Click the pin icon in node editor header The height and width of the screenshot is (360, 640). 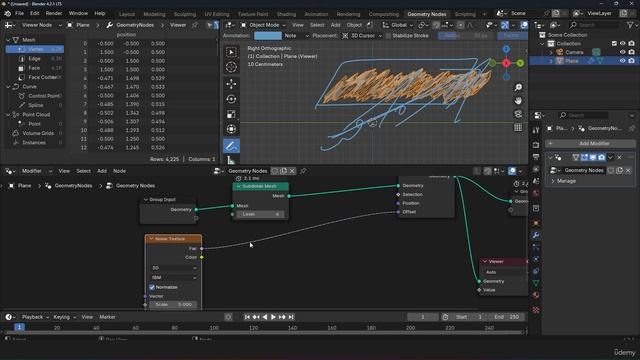coord(303,171)
